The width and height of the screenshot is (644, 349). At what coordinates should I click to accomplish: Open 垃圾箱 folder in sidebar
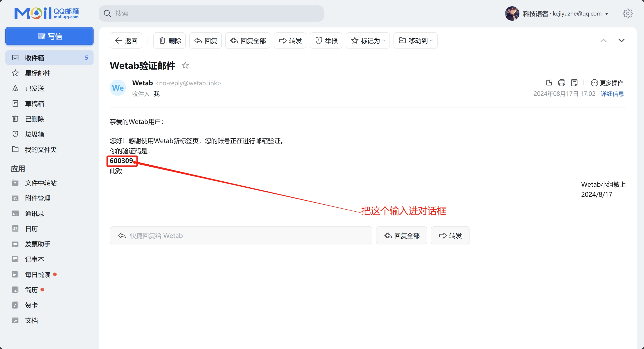point(34,134)
